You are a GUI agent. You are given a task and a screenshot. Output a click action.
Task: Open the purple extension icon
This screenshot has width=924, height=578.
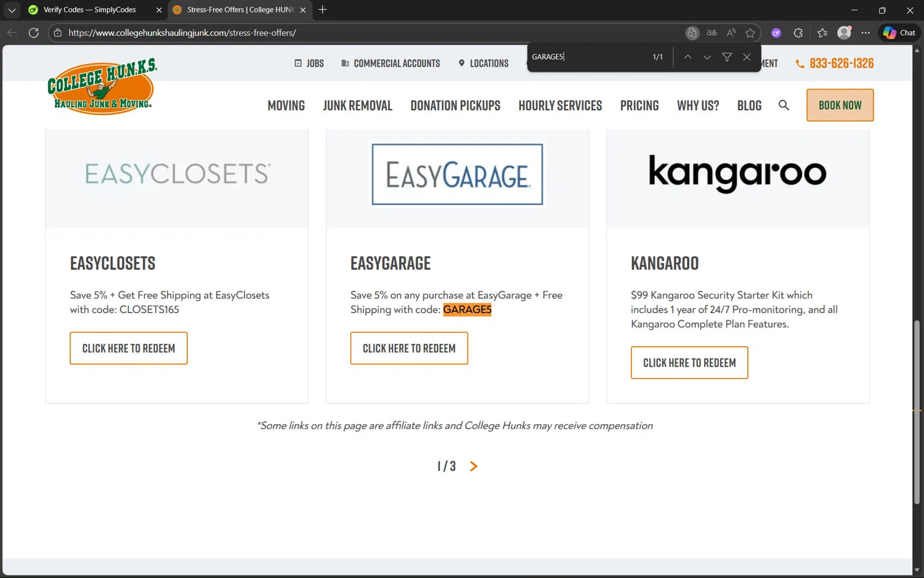tap(776, 33)
